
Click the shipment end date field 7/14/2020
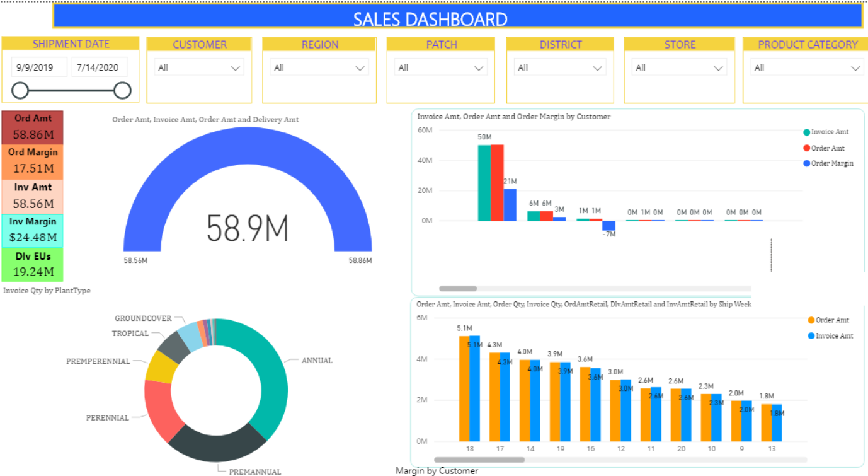pyautogui.click(x=100, y=67)
